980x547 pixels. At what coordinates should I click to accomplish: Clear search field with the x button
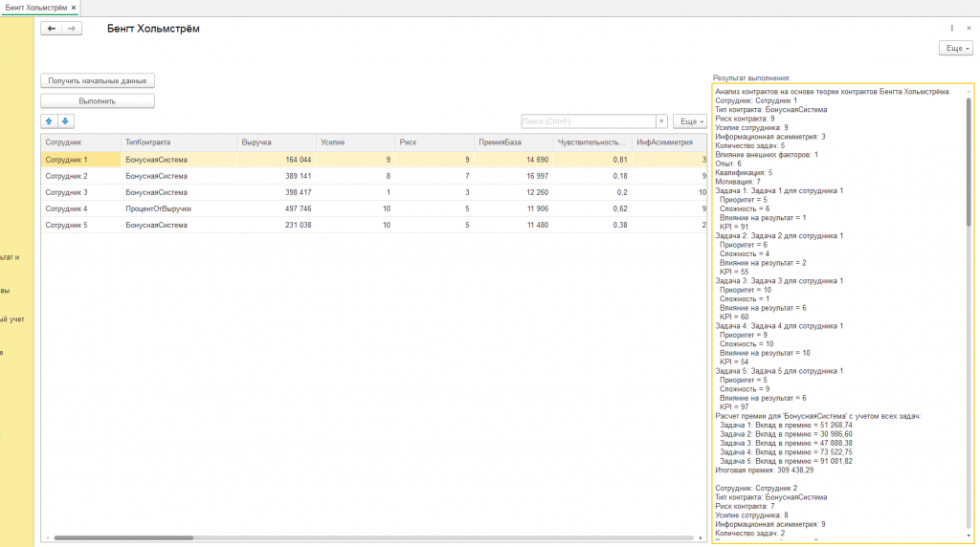pyautogui.click(x=661, y=121)
